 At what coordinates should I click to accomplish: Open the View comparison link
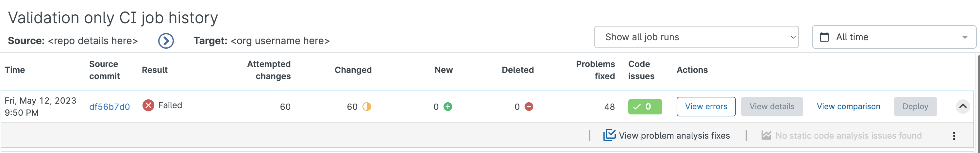click(848, 107)
